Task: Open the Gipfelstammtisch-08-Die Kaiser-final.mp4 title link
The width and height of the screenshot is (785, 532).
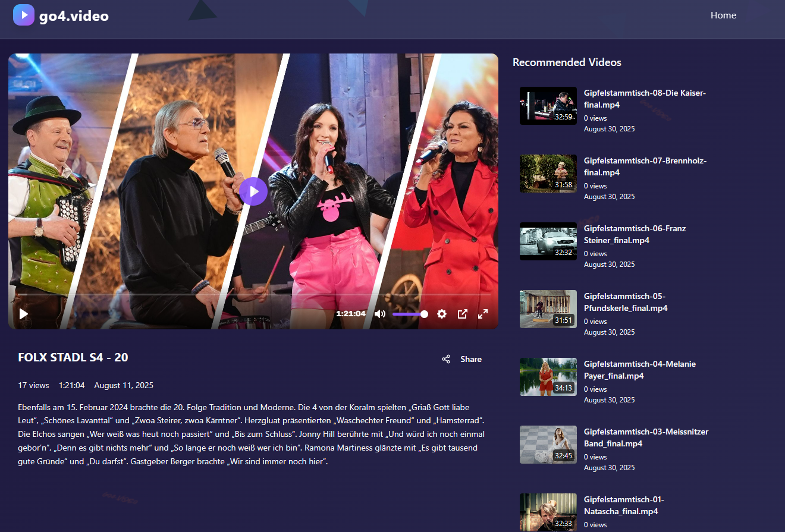Action: (x=645, y=99)
